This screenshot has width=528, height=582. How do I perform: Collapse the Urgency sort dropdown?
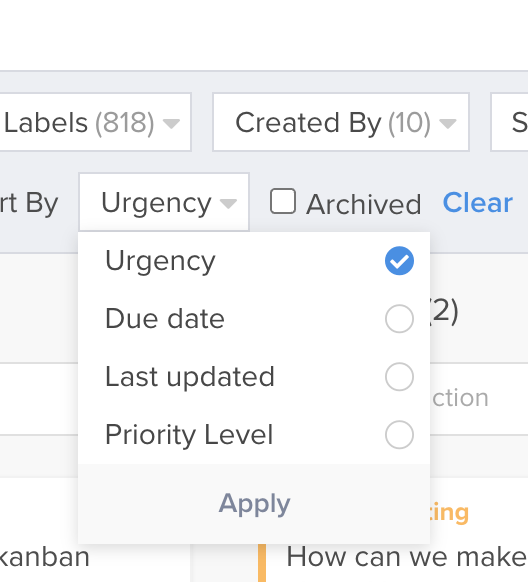tap(164, 202)
